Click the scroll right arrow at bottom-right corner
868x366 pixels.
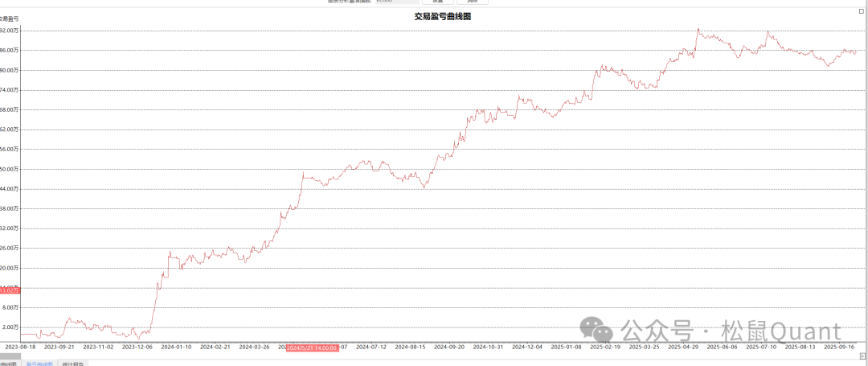click(x=863, y=356)
